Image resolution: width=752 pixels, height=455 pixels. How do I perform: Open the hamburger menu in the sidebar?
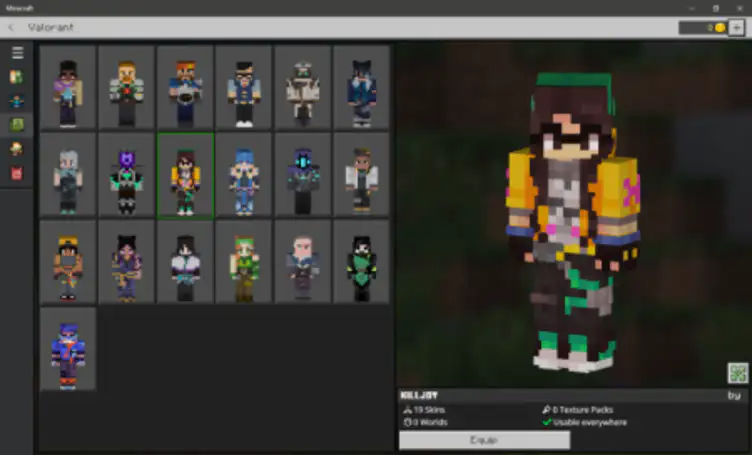click(x=17, y=52)
